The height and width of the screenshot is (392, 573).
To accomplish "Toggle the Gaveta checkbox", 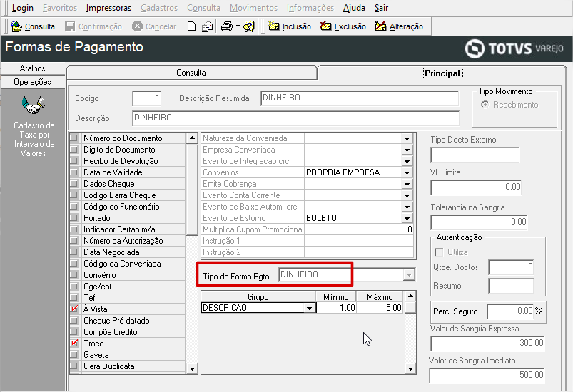I will pyautogui.click(x=74, y=354).
